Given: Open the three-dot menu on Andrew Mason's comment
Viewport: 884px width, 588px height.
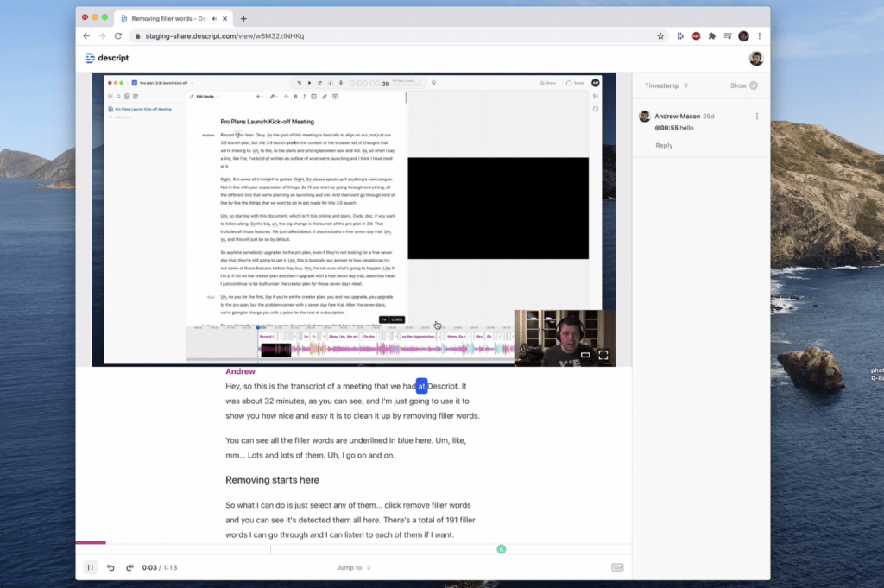Looking at the screenshot, I should point(756,117).
